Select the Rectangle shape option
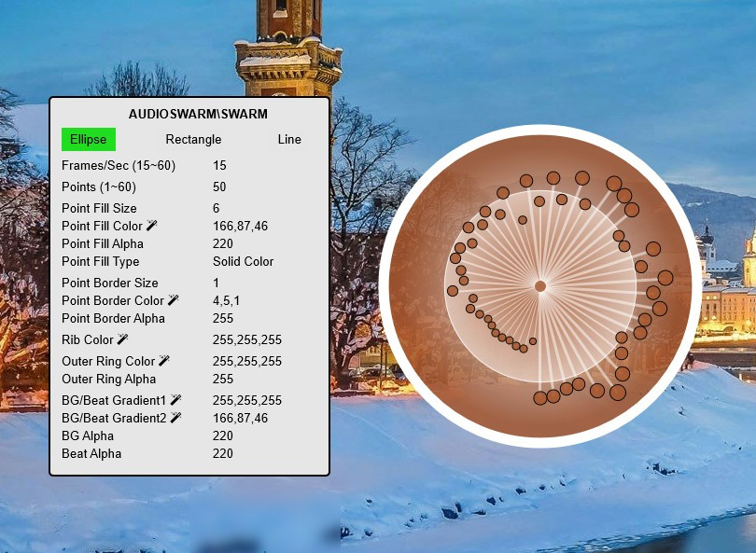The image size is (756, 553). pyautogui.click(x=193, y=139)
